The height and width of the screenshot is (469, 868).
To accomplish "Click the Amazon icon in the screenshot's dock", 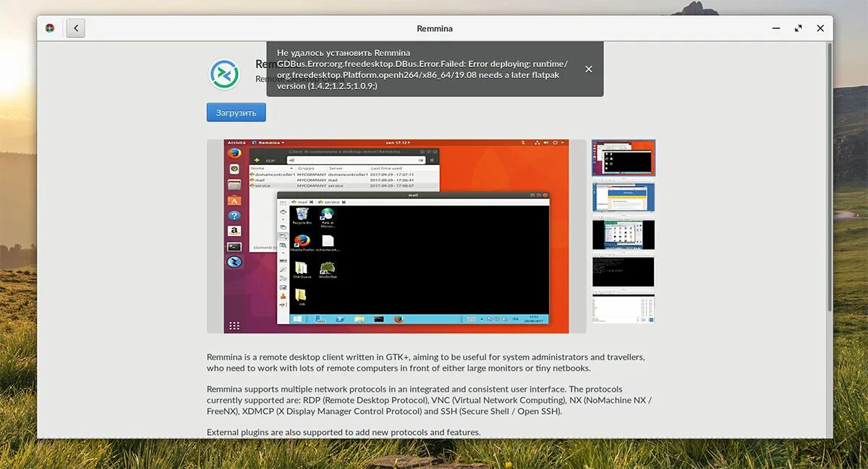I will pyautogui.click(x=234, y=230).
